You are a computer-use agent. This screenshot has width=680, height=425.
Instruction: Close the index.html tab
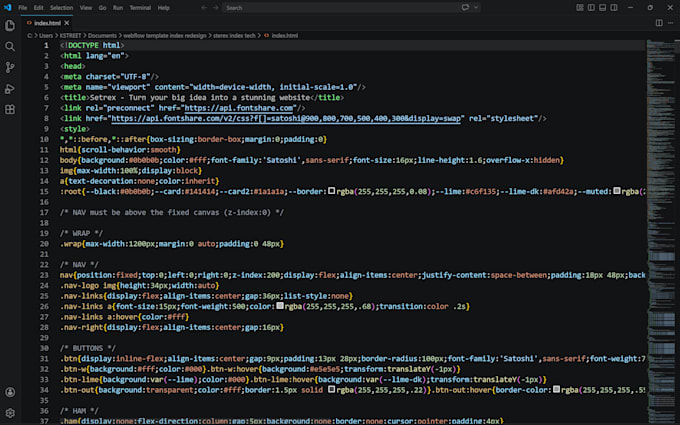(66, 23)
